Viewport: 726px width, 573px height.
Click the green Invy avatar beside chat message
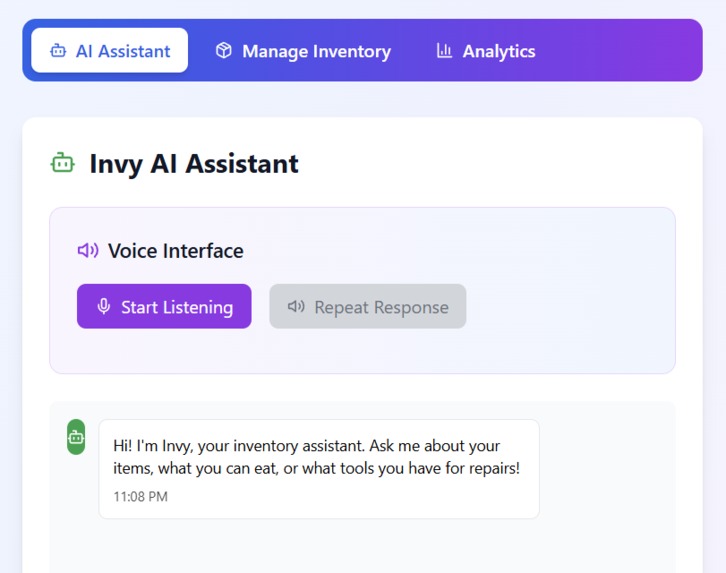tap(76, 437)
